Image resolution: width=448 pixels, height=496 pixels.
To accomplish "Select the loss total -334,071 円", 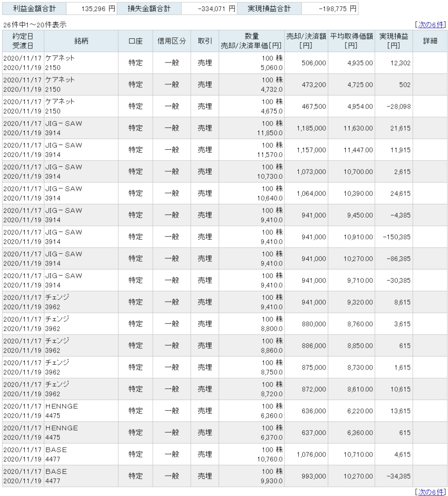I will click(216, 9).
